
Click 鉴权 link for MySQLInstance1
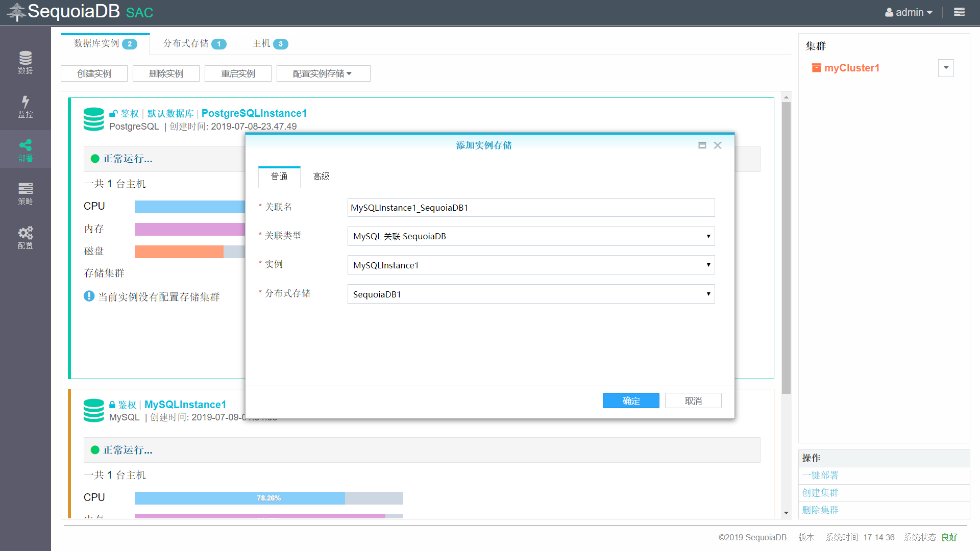(127, 405)
